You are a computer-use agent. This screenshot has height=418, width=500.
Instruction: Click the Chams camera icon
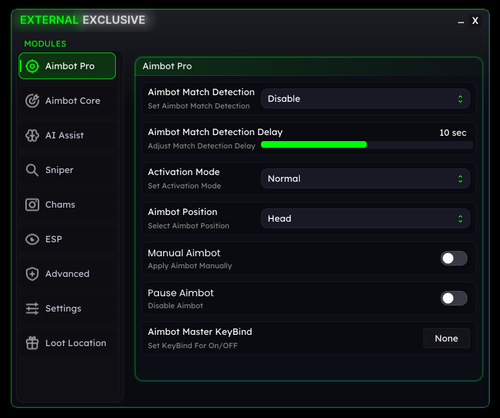click(x=32, y=205)
